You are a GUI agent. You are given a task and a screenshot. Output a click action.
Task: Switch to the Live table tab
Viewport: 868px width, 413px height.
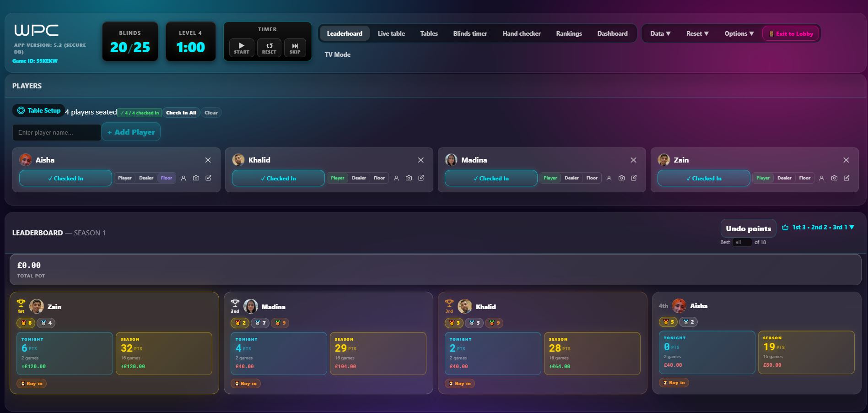click(391, 33)
